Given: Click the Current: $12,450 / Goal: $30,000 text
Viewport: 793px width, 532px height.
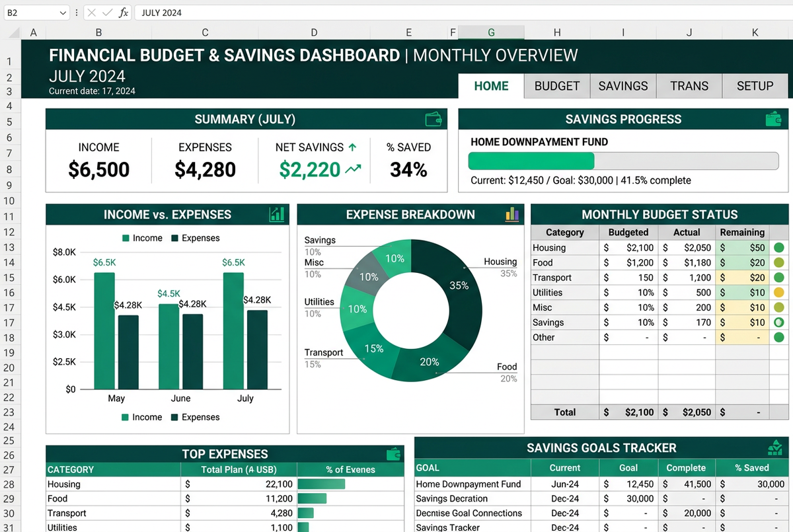Looking at the screenshot, I should (x=581, y=180).
